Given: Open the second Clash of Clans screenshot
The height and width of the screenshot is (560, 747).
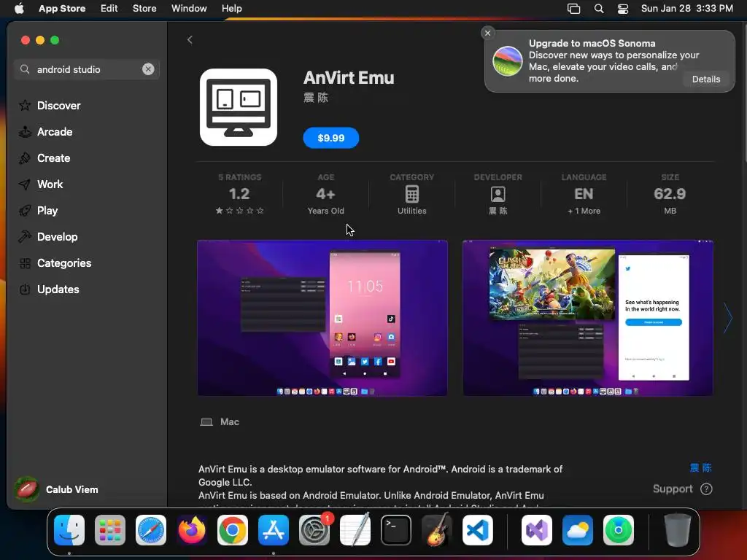Looking at the screenshot, I should click(x=588, y=318).
